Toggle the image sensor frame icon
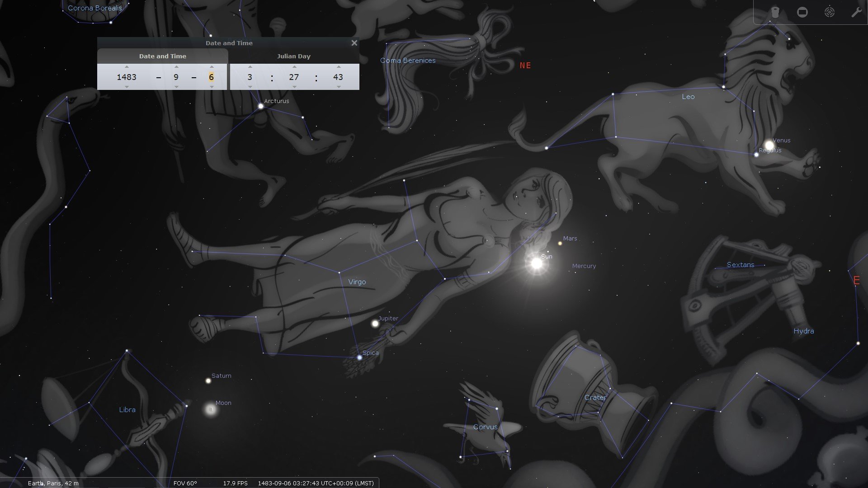The image size is (868, 488). (802, 12)
